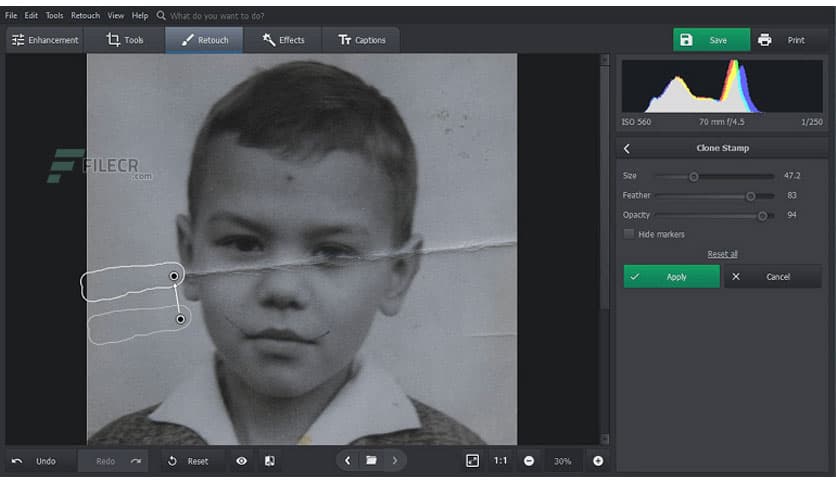The height and width of the screenshot is (484, 836).
Task: Open the Tools menu
Action: (x=54, y=15)
